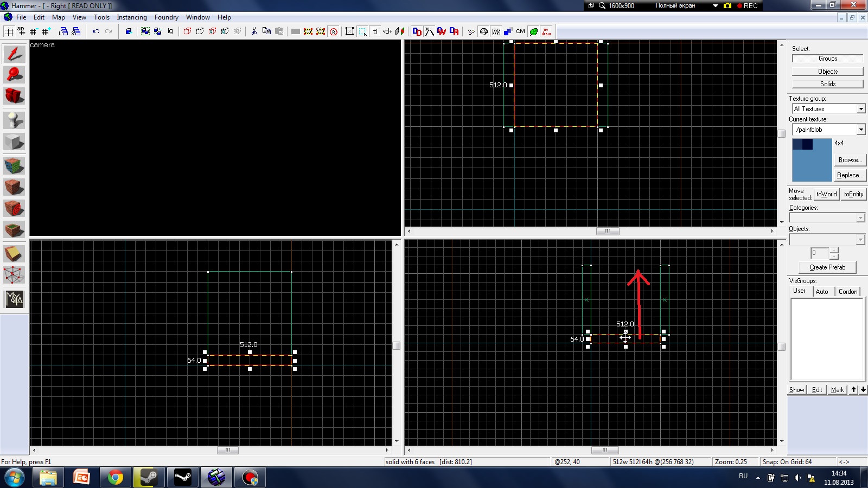The width and height of the screenshot is (868, 488).
Task: Toggle the nodraw texture button
Action: click(x=546, y=31)
